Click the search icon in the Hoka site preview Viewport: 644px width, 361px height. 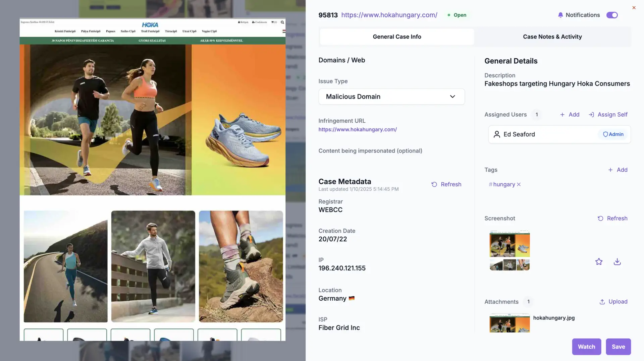(x=282, y=22)
